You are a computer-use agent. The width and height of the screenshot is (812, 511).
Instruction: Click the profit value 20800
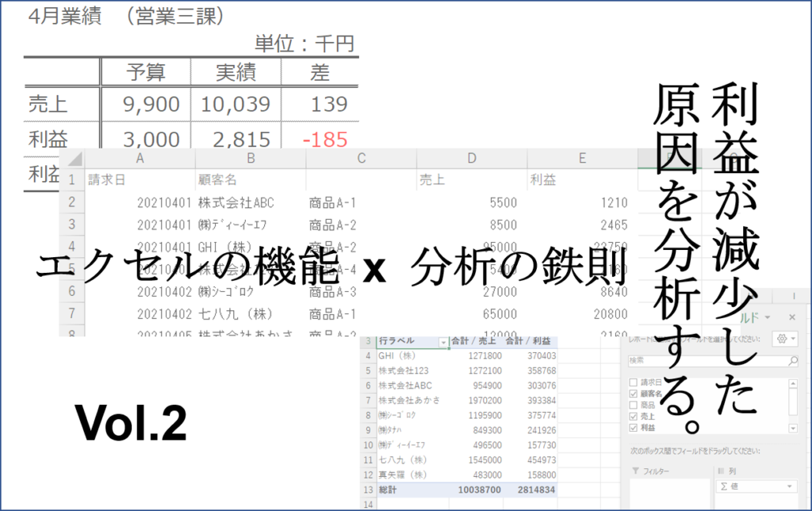click(611, 314)
